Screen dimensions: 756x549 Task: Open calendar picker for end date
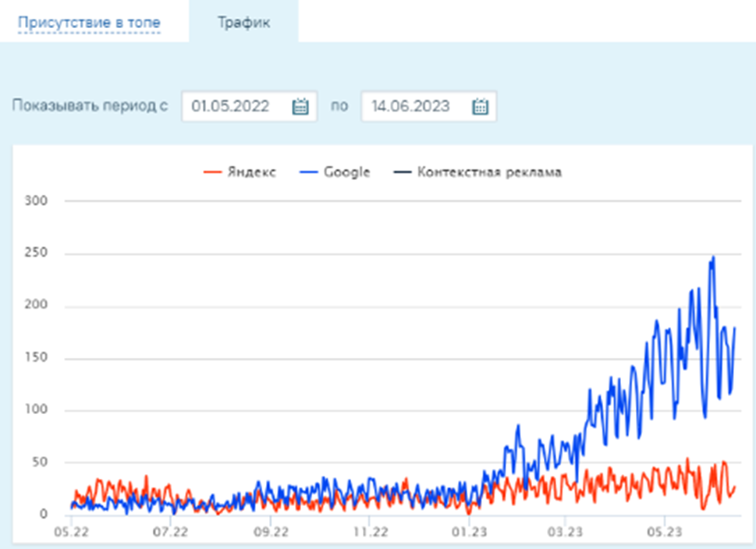coord(481,106)
